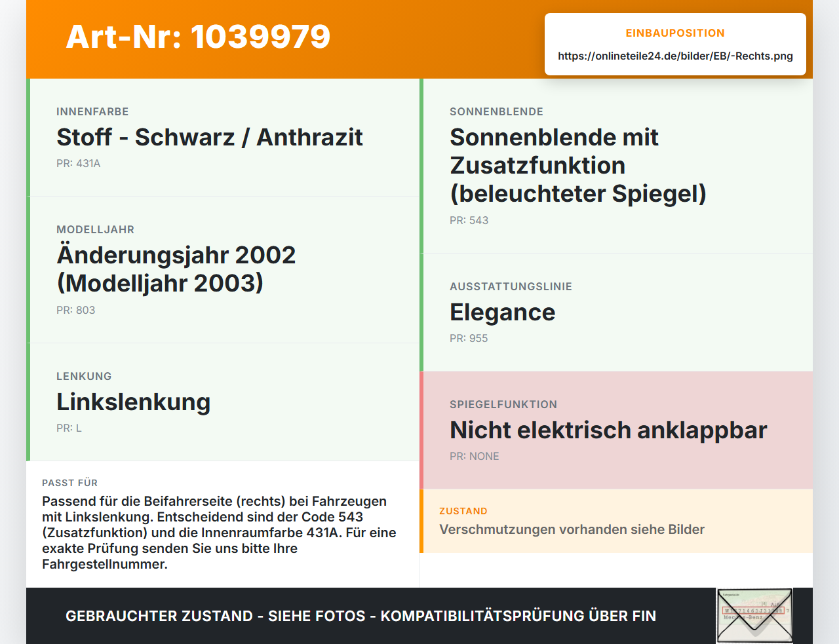This screenshot has height=644, width=839.
Task: Click the PR: 955 code
Action: (469, 339)
